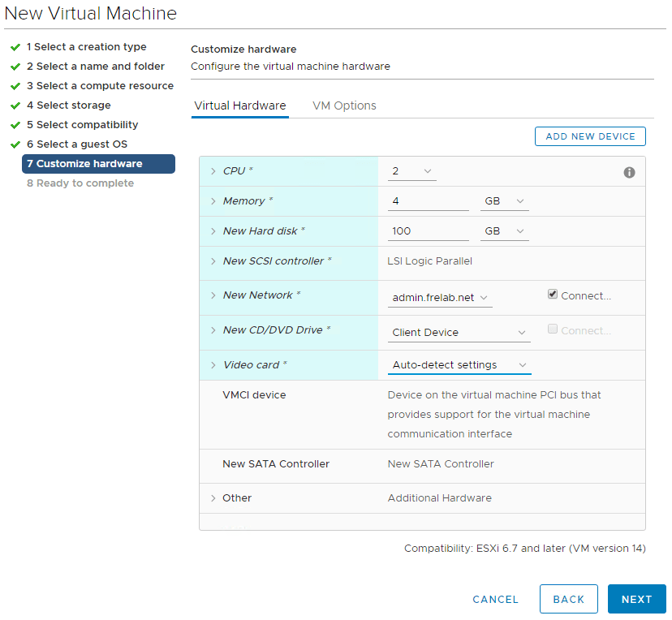
Task: Toggle the New Network Connect checkbox
Action: (553, 295)
